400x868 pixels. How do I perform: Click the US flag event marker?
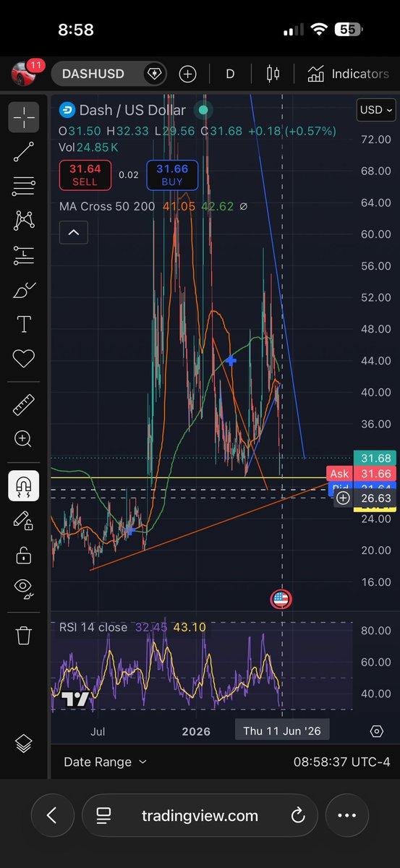pos(281,599)
